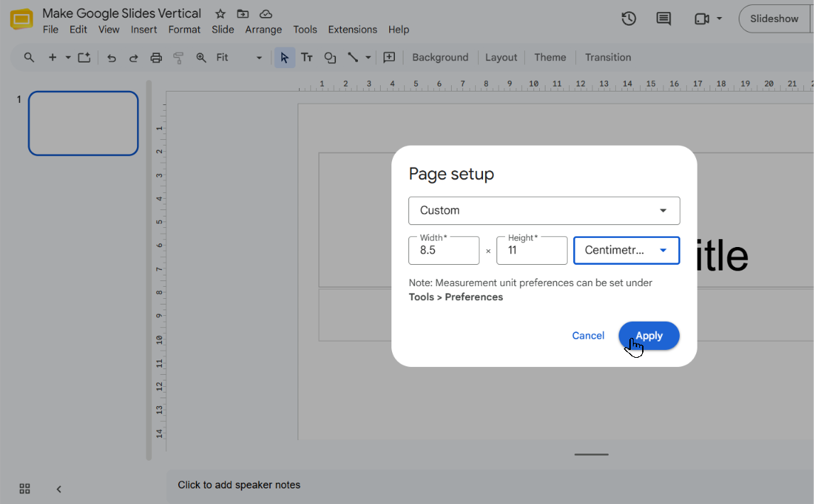Select slide 1 thumbnail
The height and width of the screenshot is (504, 814).
tap(83, 124)
